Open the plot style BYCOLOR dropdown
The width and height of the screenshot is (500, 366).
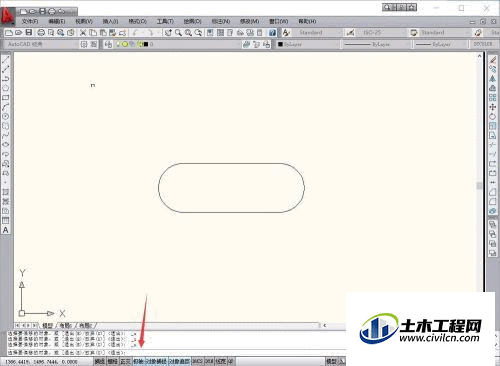point(485,44)
